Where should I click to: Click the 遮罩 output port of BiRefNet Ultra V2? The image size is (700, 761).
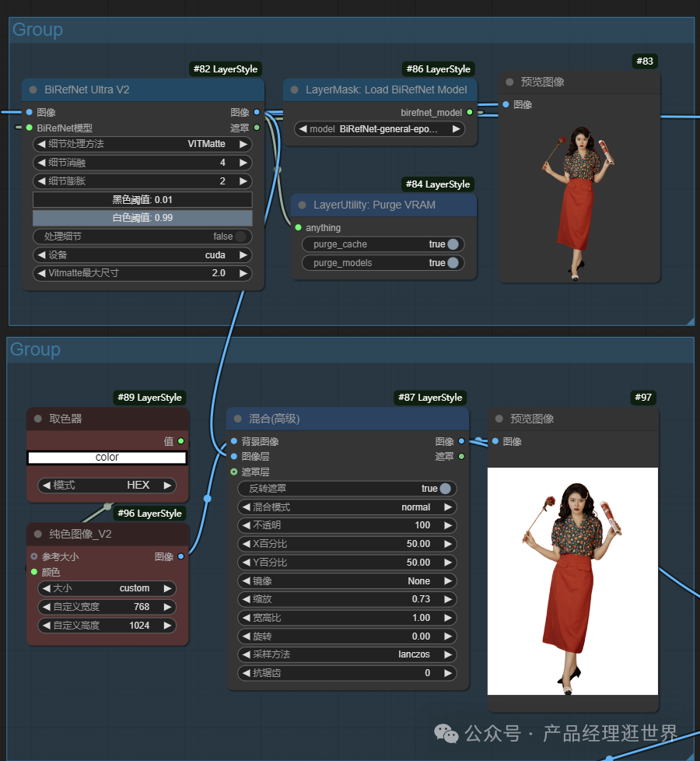257,128
